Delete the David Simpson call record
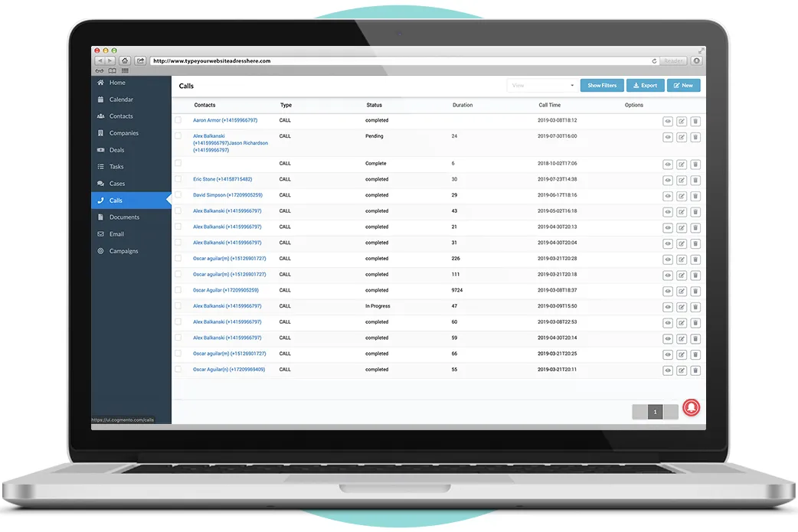The image size is (798, 532). tap(695, 196)
